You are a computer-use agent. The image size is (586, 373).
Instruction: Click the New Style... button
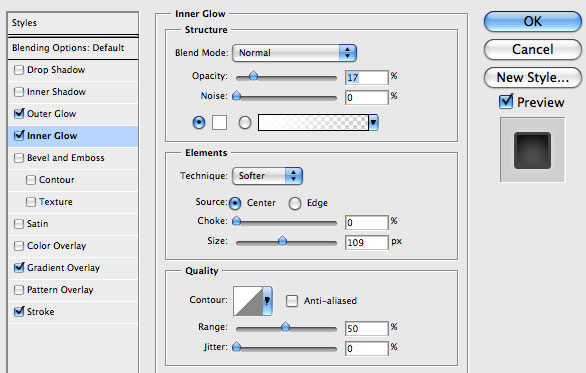533,77
